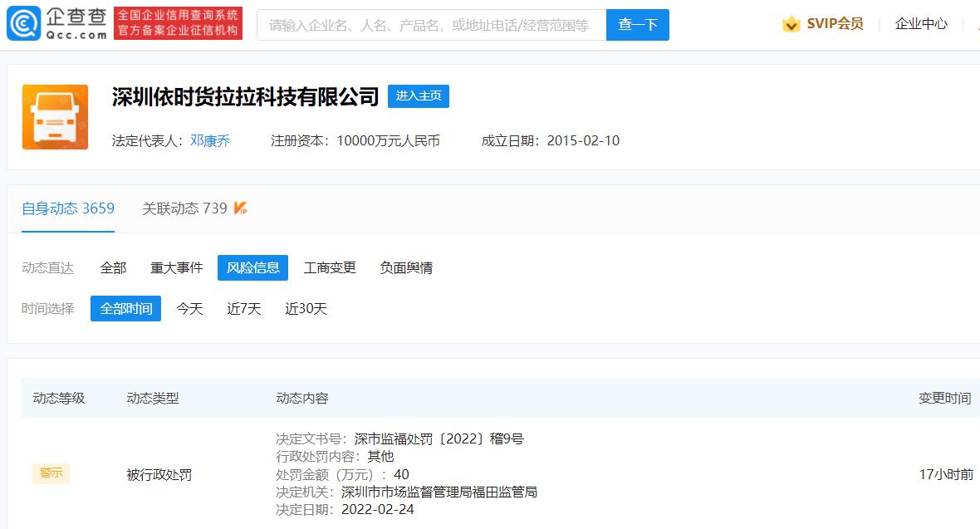The image size is (980, 529).
Task: Choose the 近7天 time range
Action: [244, 309]
